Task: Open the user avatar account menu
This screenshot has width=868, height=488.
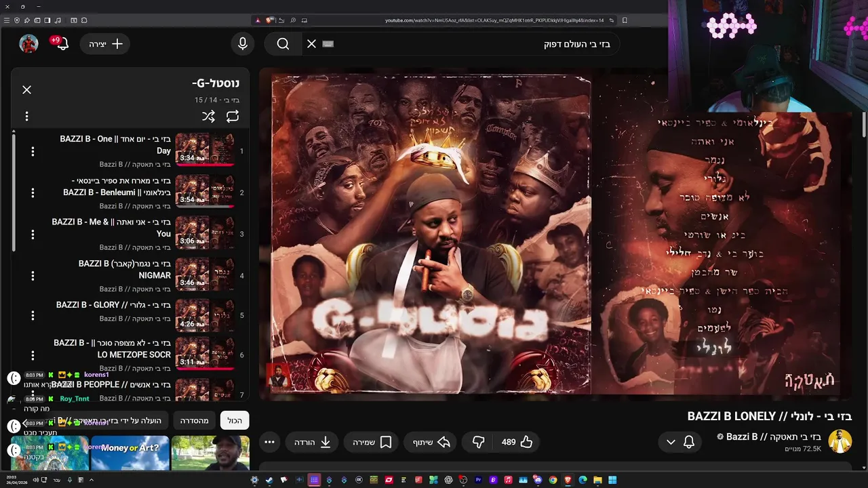Action: [x=28, y=43]
